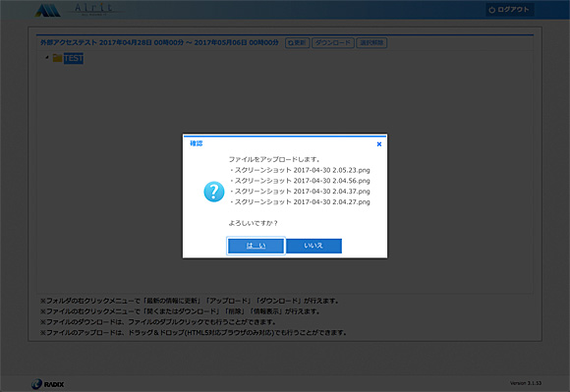Click the ファイルをアップロードします text
The width and height of the screenshot is (570, 392).
click(274, 159)
